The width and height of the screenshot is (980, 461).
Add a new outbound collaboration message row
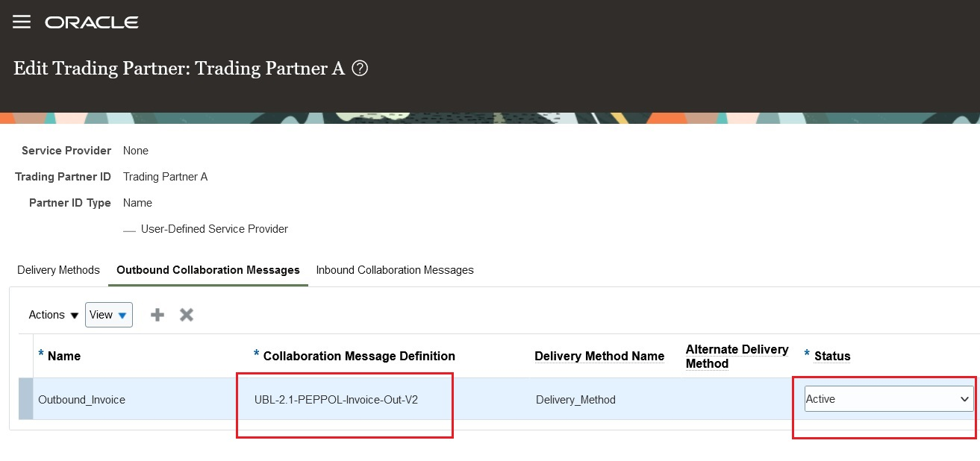pyautogui.click(x=157, y=314)
